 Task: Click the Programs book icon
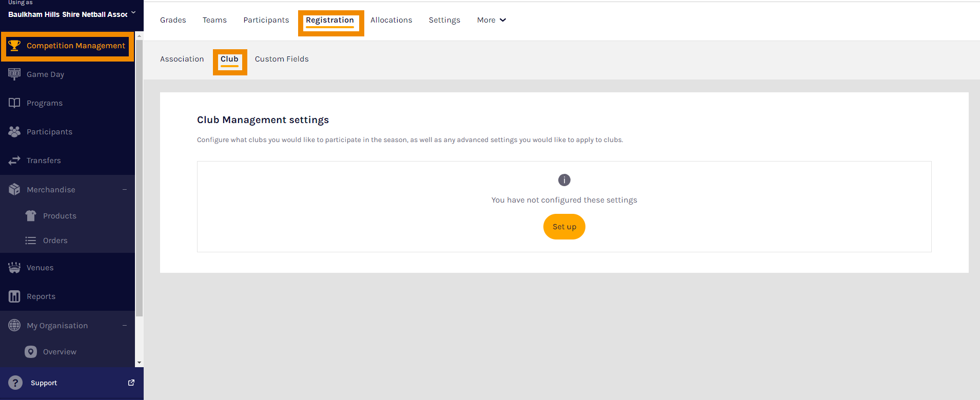point(14,103)
